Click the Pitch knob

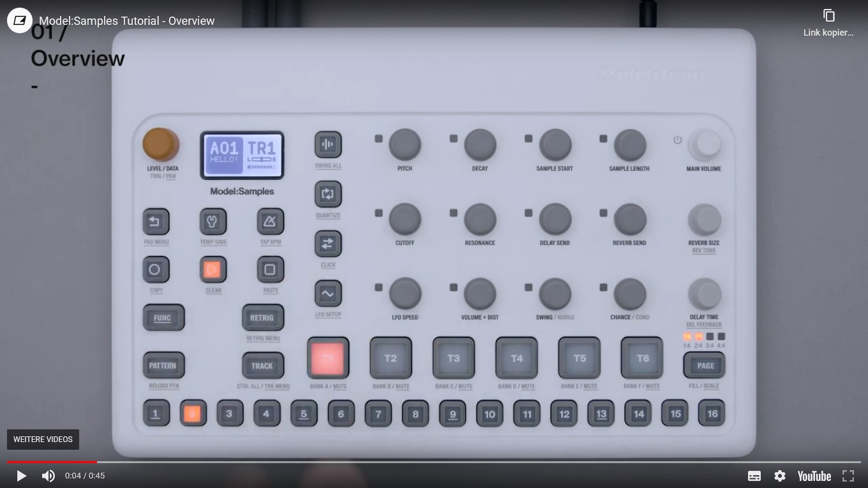point(405,145)
